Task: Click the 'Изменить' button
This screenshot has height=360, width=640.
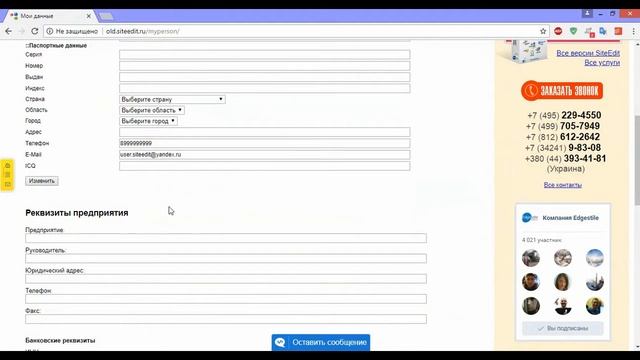Action: (42, 181)
